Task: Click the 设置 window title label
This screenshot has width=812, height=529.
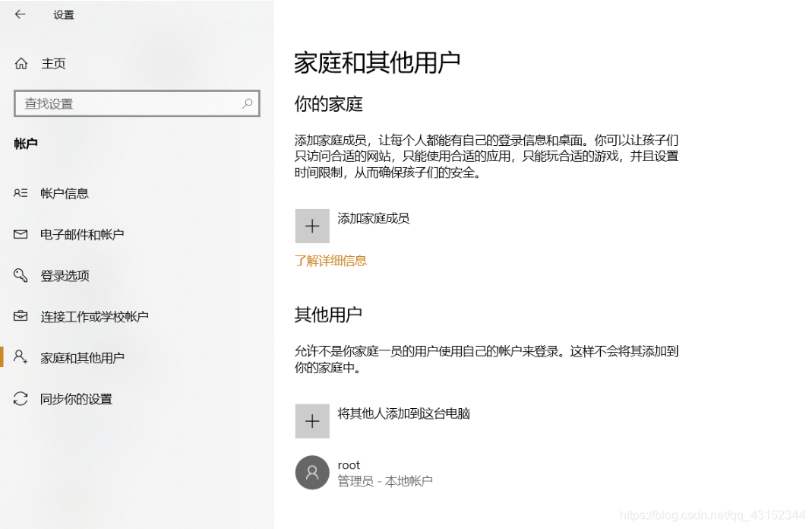Action: click(x=63, y=14)
